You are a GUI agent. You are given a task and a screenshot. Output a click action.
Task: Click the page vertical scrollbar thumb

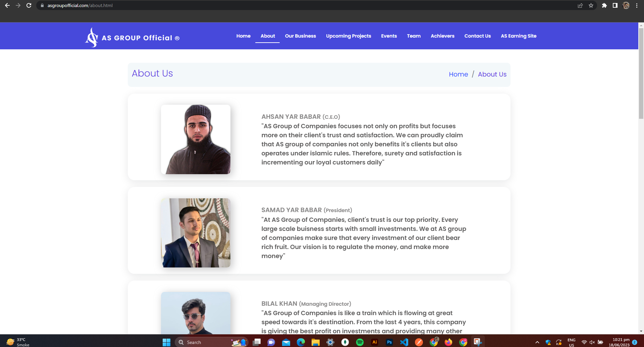[641, 73]
